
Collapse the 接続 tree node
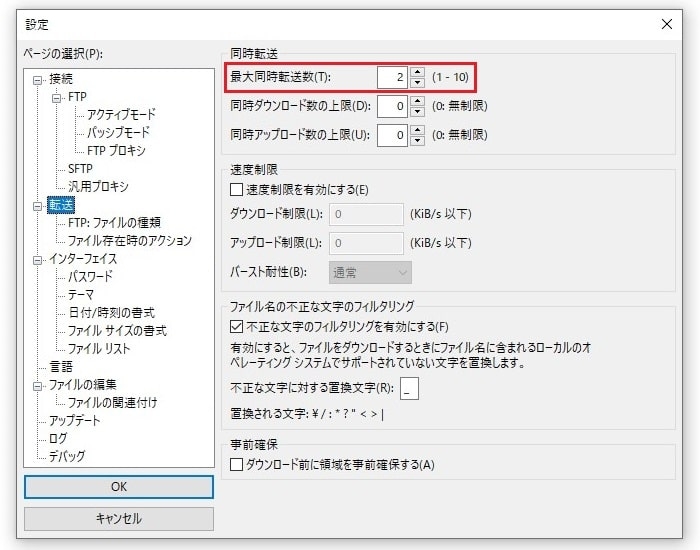click(x=39, y=79)
